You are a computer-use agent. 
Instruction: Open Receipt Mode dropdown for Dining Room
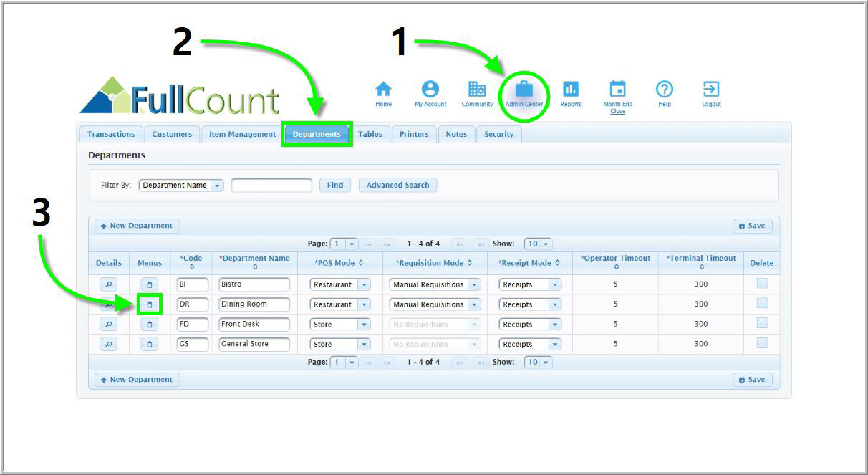pos(555,304)
